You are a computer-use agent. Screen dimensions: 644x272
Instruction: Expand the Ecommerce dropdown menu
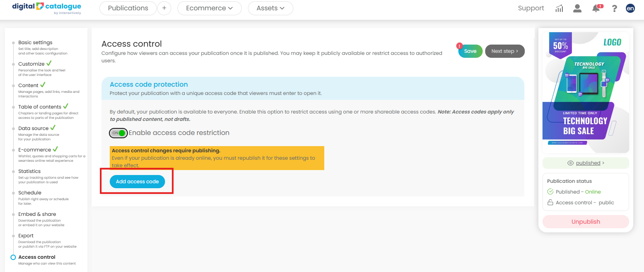[x=209, y=8]
